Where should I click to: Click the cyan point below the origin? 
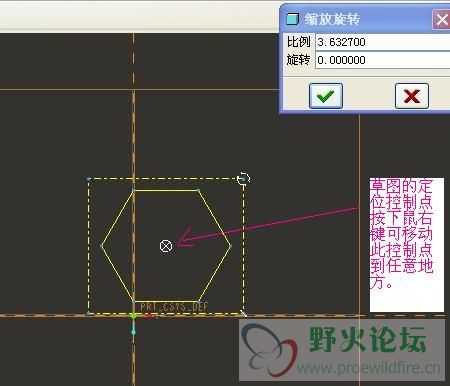pos(134,332)
